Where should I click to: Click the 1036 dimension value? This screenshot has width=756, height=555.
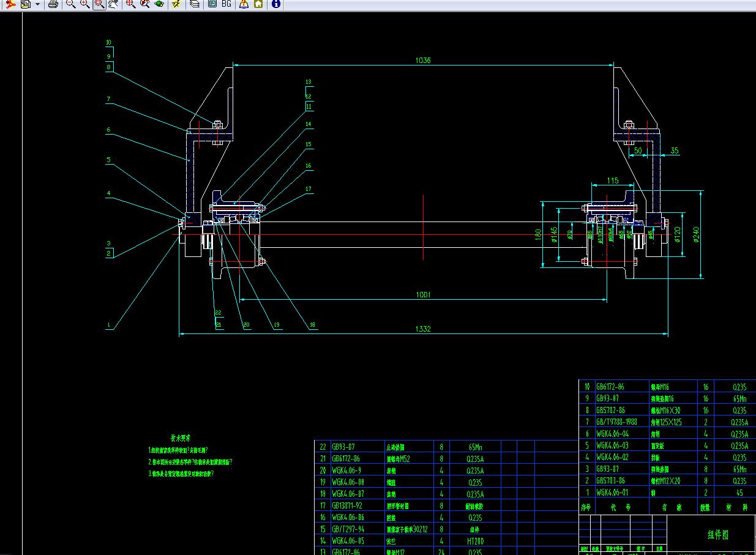[x=423, y=60]
